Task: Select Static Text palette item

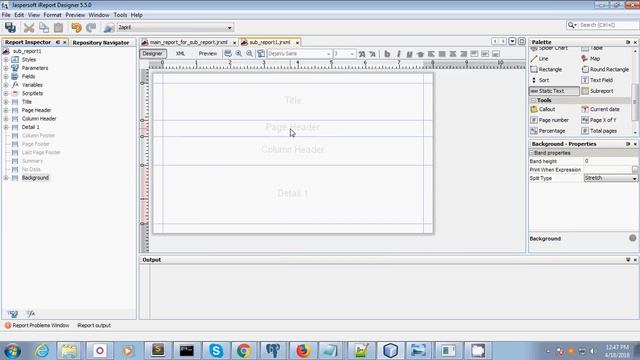Action: click(x=554, y=91)
